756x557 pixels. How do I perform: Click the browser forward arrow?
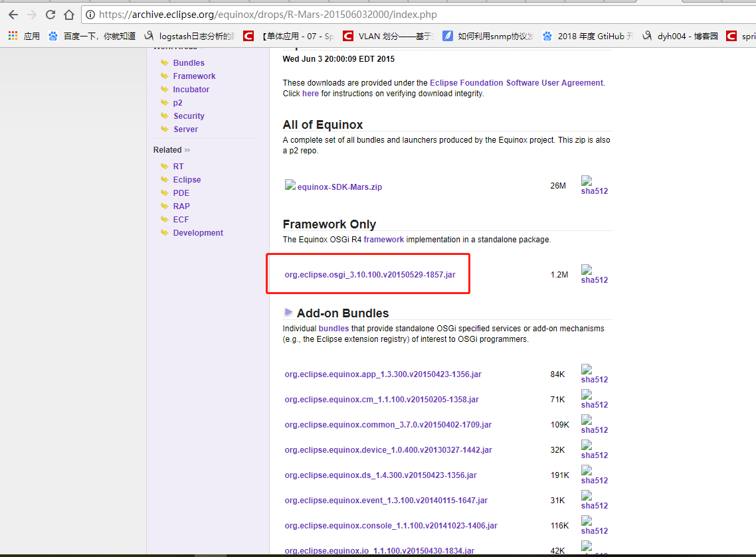click(x=32, y=15)
